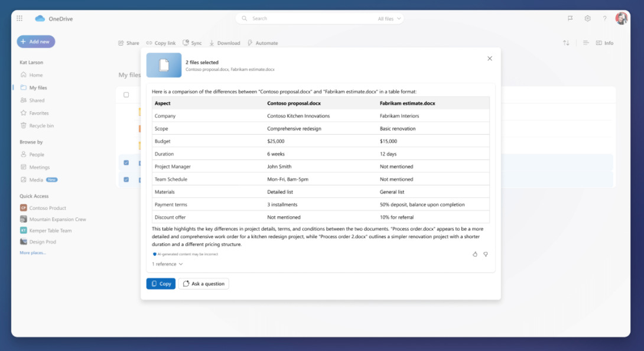Browse by Media

point(38,180)
